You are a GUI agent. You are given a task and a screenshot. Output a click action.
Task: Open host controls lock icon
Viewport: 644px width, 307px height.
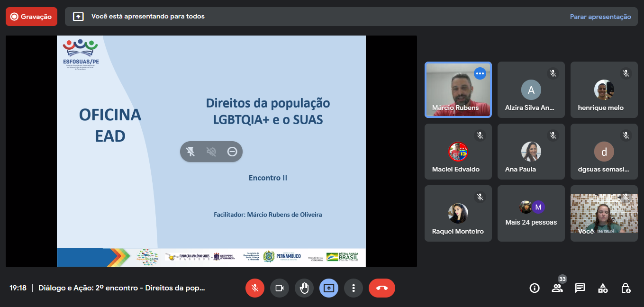(626, 288)
